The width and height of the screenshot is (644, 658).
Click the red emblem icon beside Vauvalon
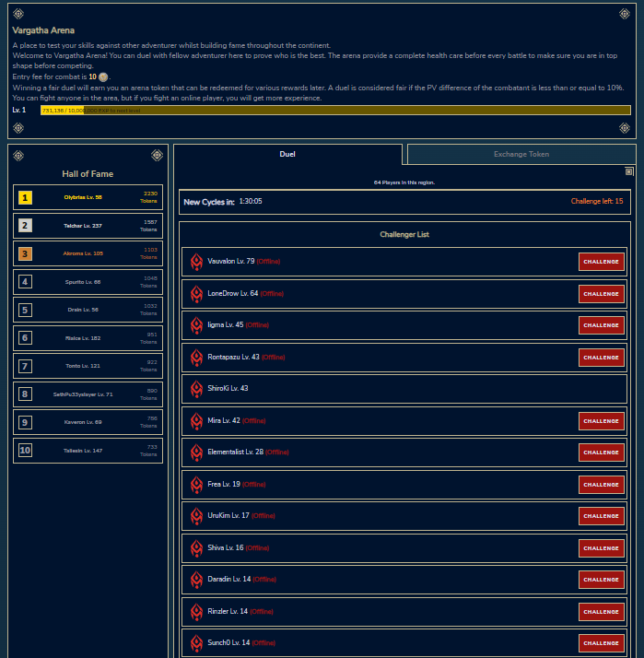click(196, 262)
